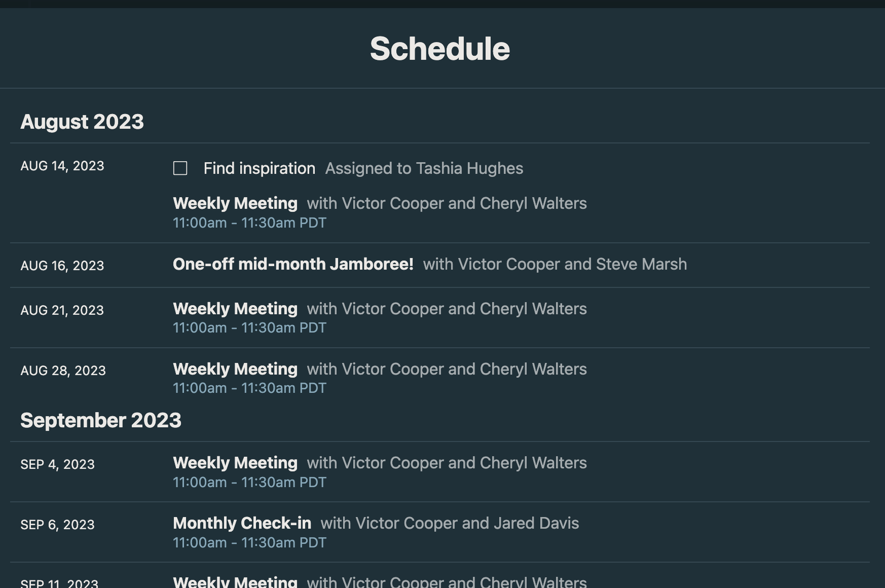Click the Assigned to Tashia Hughes text

424,168
